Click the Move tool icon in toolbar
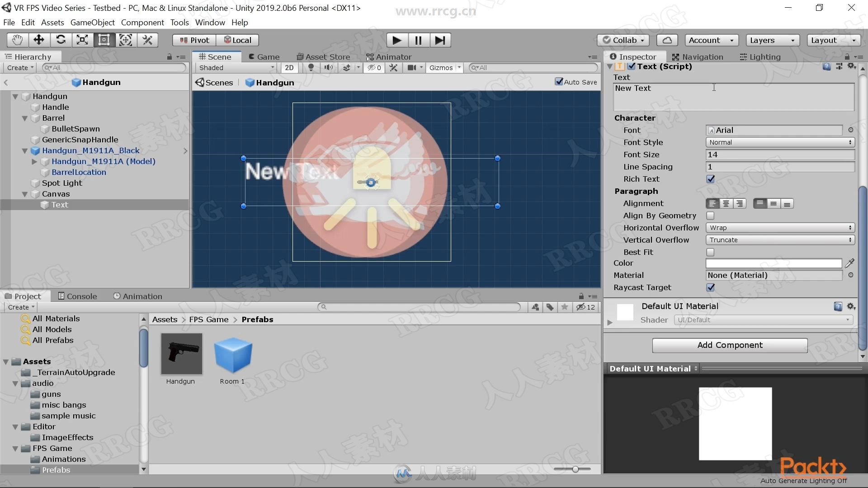The height and width of the screenshot is (488, 868). click(x=38, y=40)
